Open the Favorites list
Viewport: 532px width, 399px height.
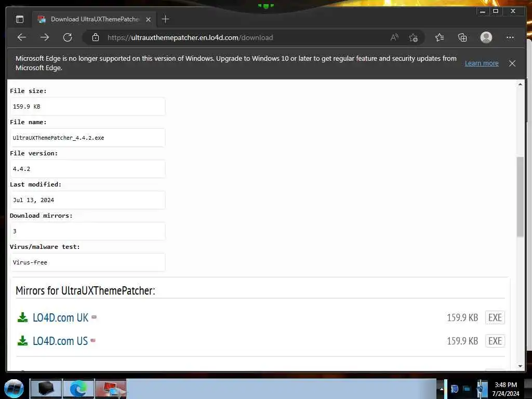pos(440,37)
